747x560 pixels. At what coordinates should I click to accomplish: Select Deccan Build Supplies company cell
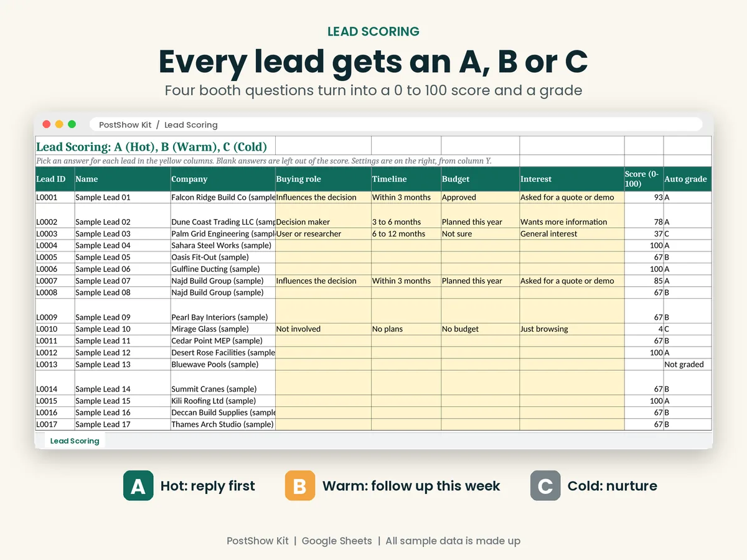(223, 413)
